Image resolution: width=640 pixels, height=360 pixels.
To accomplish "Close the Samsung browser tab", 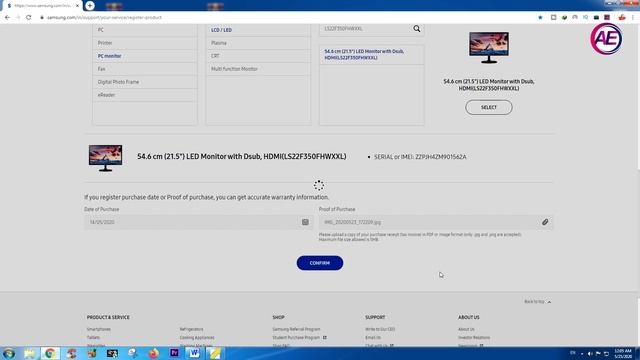I will point(77,6).
